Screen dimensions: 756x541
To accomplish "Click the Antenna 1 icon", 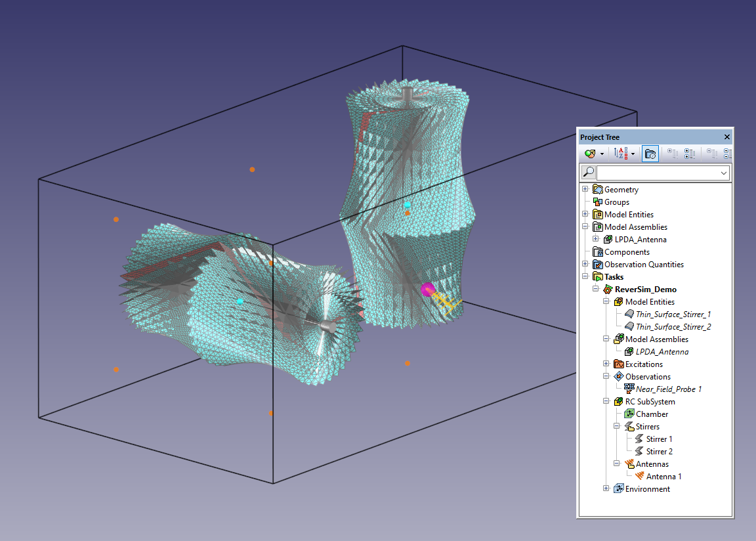I will click(639, 477).
